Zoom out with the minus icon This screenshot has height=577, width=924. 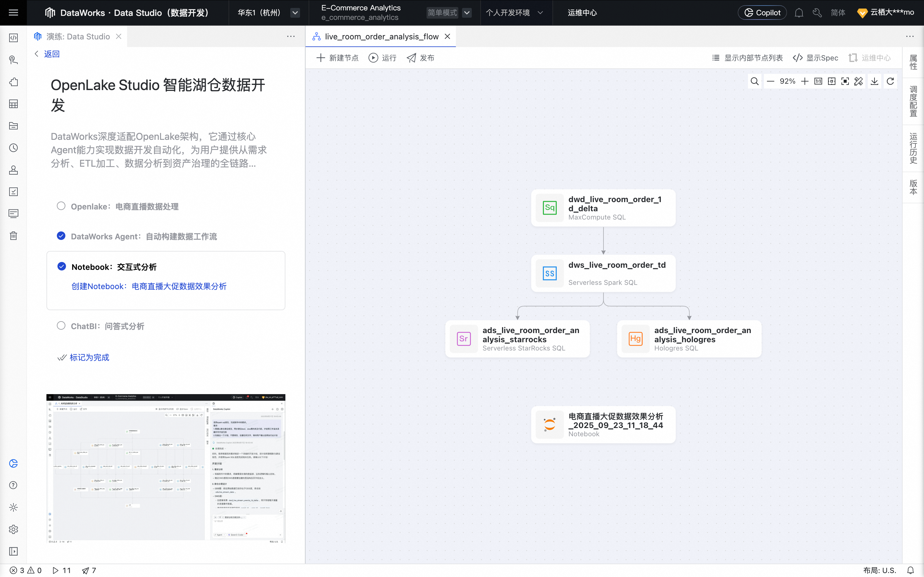click(x=770, y=81)
